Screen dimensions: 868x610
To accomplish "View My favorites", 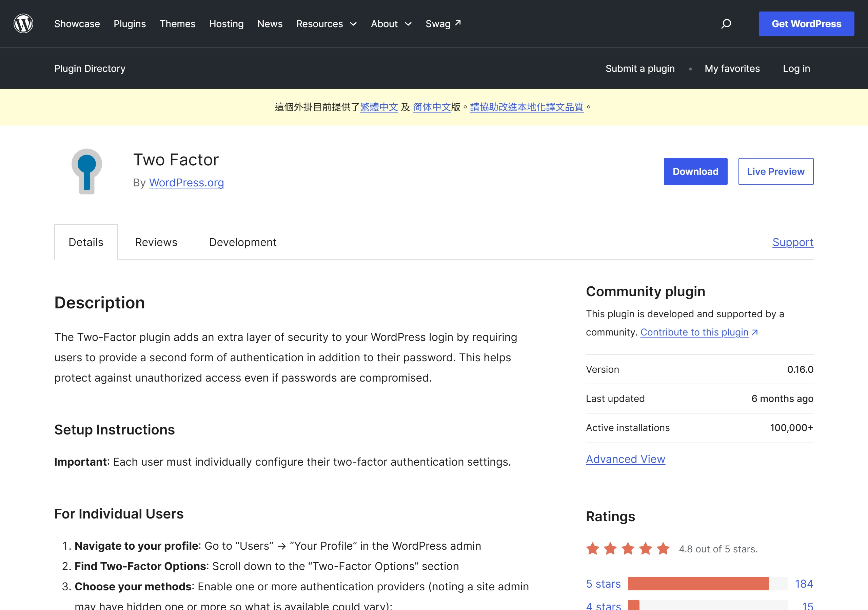I will click(732, 68).
